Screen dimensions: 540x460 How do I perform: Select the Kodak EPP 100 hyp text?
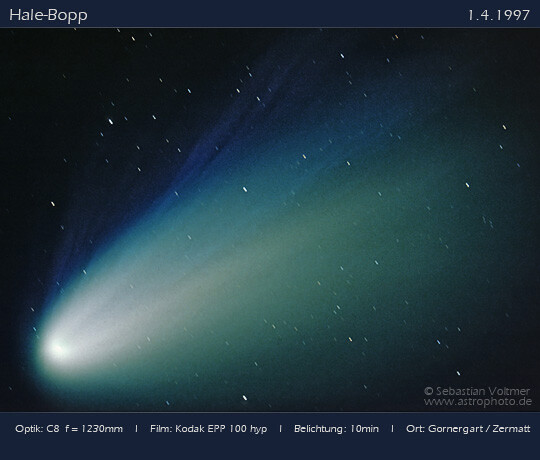(x=221, y=429)
